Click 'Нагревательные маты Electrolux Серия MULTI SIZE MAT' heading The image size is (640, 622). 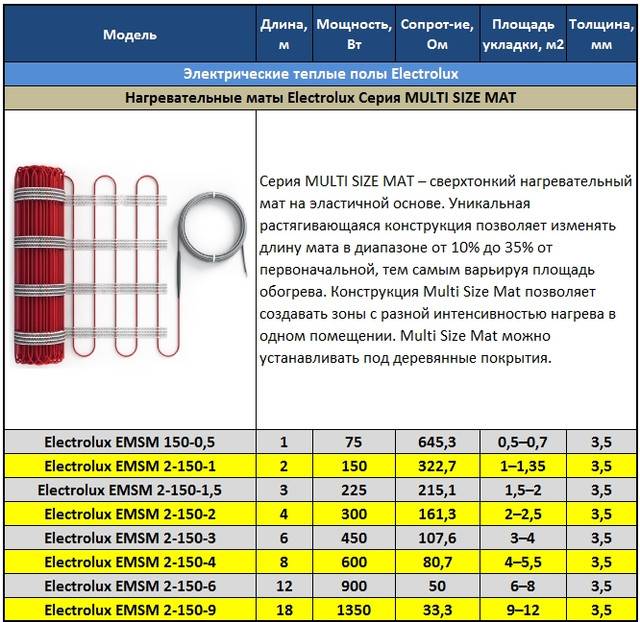point(320,98)
